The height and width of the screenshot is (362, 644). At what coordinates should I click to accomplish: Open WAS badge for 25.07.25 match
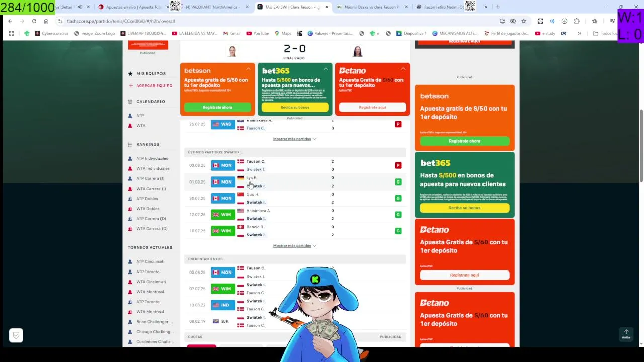click(x=223, y=124)
